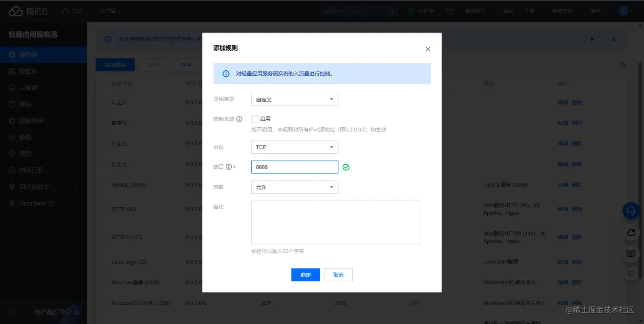Expand the 集团账号 menu
The image size is (644, 324).
[x=477, y=11]
